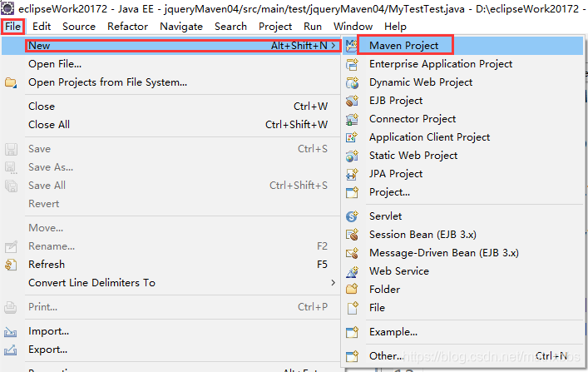Click the Example... wizard icon
The height and width of the screenshot is (372, 588).
[352, 332]
